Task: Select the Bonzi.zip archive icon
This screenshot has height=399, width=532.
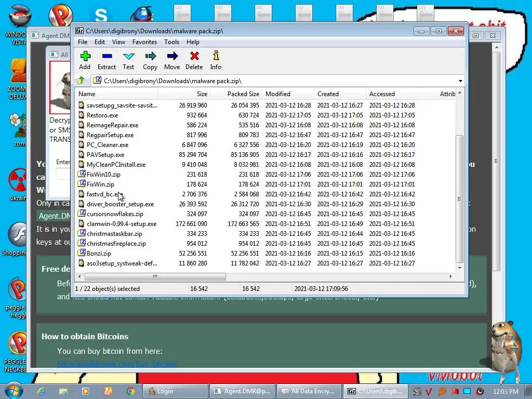Action: pyautogui.click(x=82, y=253)
